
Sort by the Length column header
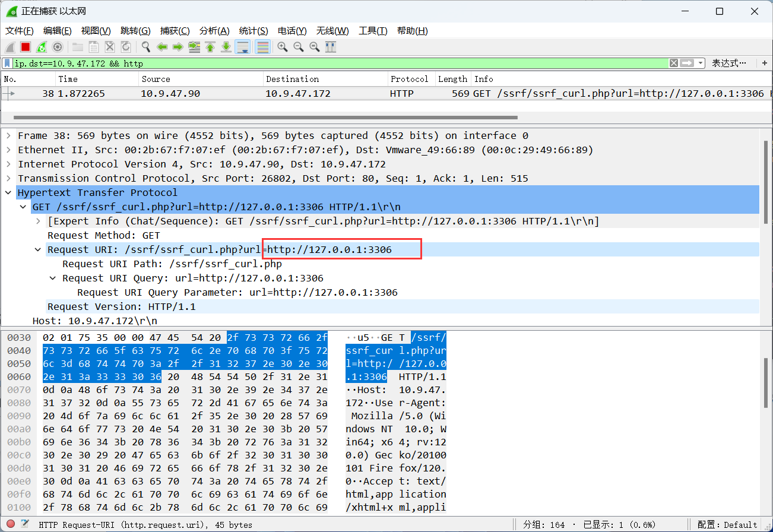coord(453,79)
